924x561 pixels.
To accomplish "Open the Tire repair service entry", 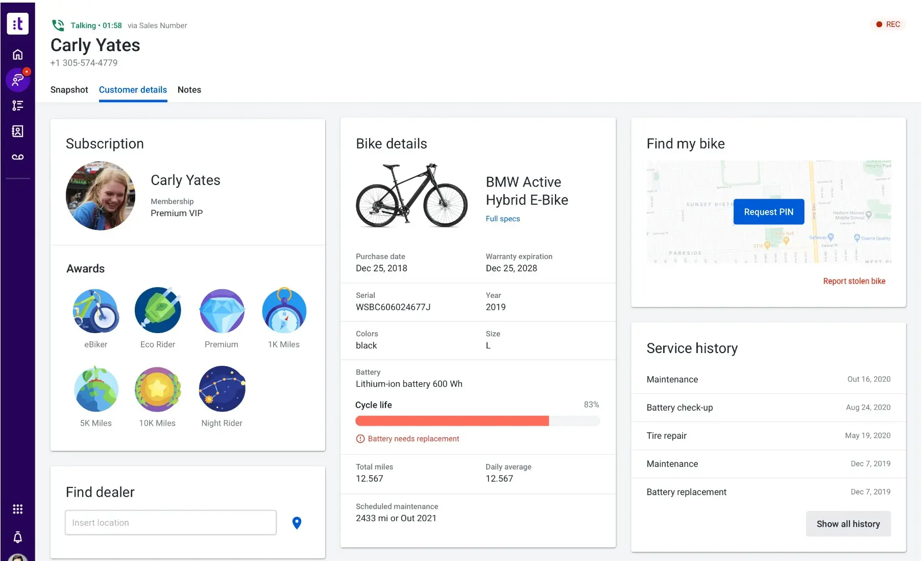I will click(x=768, y=435).
